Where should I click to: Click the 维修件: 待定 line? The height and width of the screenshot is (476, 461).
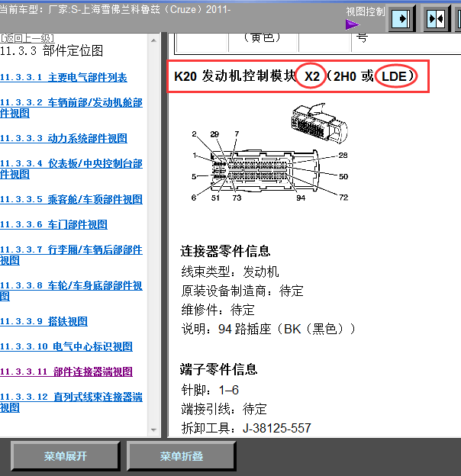(x=218, y=310)
